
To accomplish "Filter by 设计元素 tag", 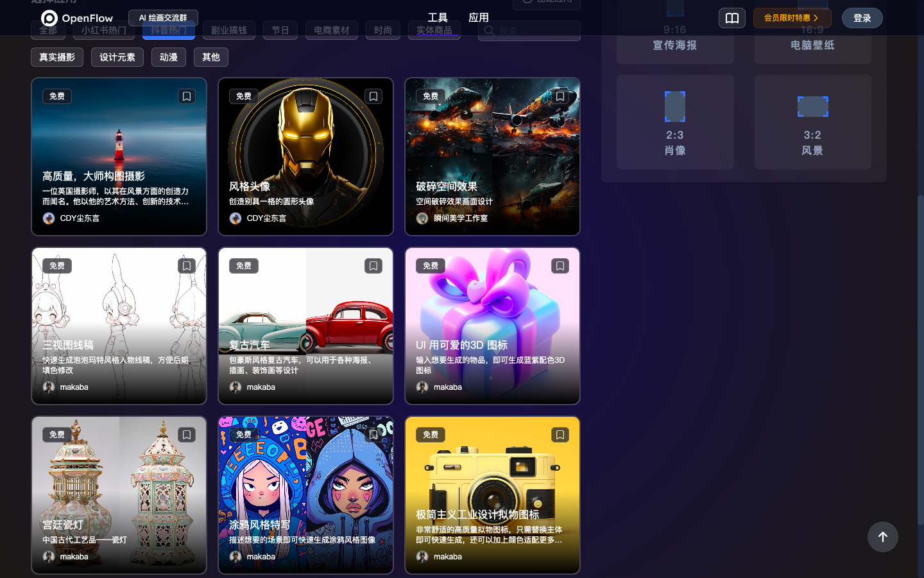I will 117,57.
